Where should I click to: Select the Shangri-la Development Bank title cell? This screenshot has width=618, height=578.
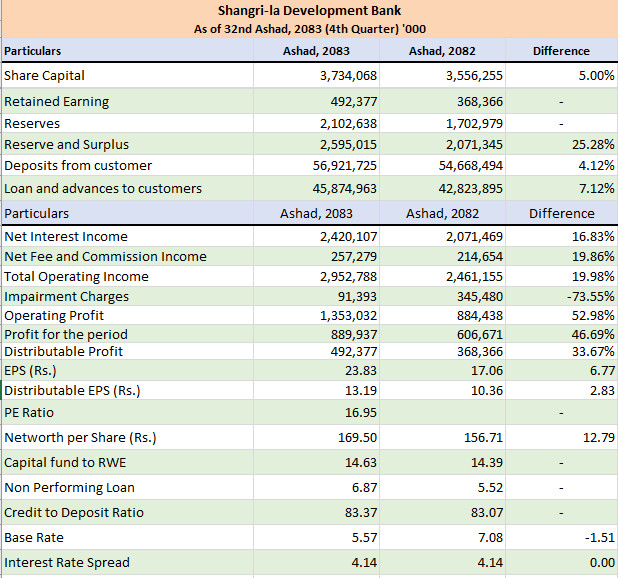(x=309, y=11)
